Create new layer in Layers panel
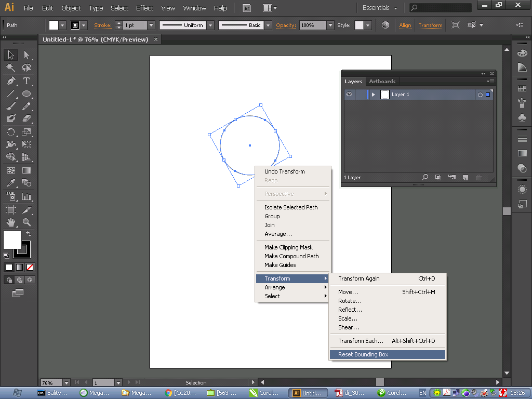Screen dimensions: 532x399 point(465,177)
